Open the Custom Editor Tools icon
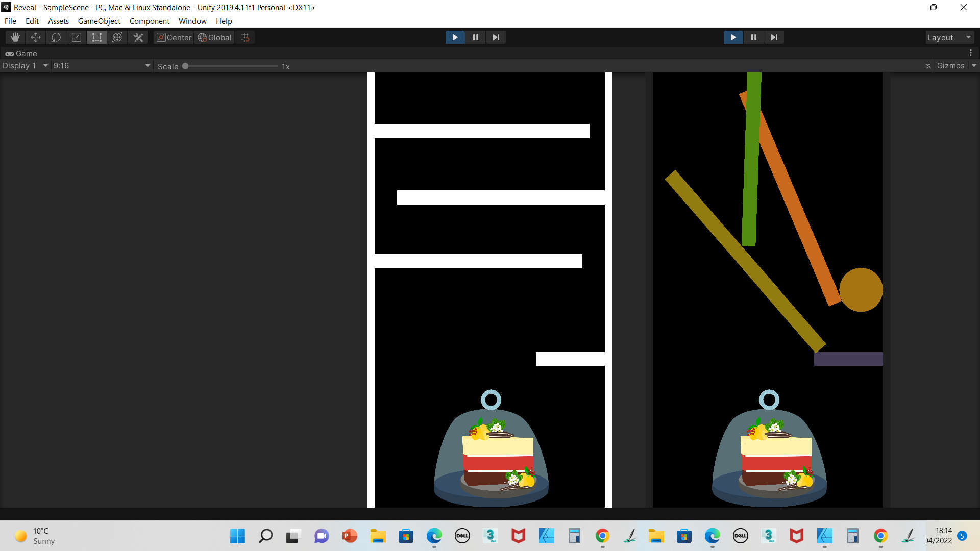The image size is (980, 551). tap(138, 37)
